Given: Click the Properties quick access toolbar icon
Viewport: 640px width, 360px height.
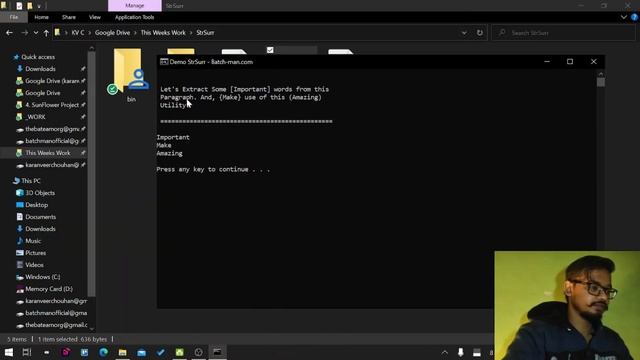Looking at the screenshot, I should 19,6.
